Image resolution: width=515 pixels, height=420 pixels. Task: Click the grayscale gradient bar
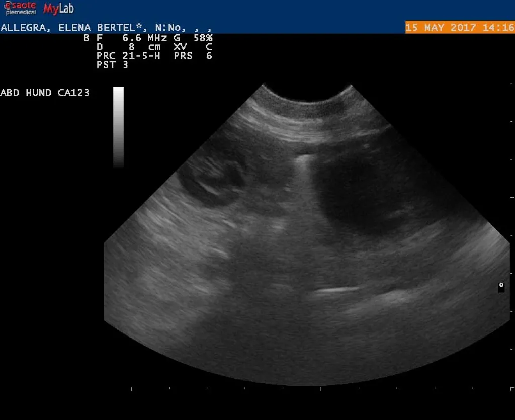pos(118,127)
